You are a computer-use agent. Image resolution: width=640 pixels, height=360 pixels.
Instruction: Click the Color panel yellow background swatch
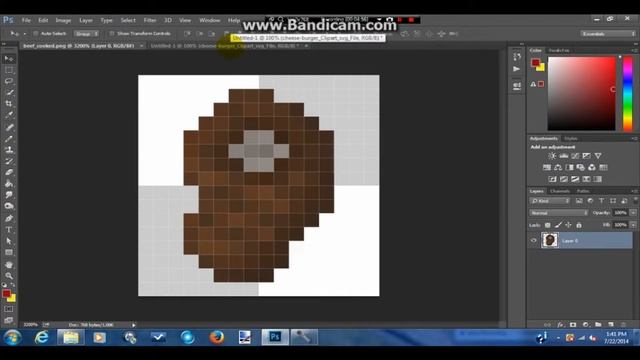click(542, 68)
